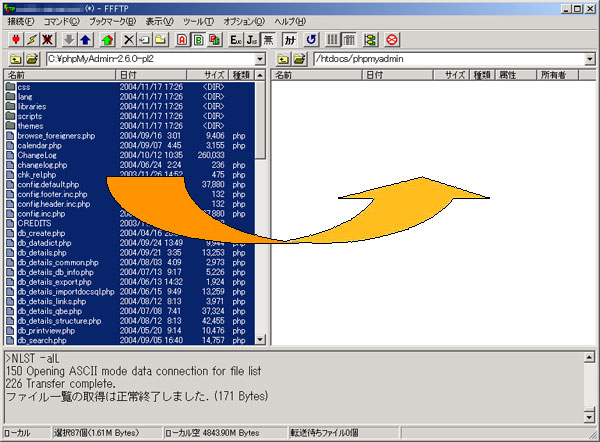Screen dimensions: 600x442
Task: Open the オプション(O) menu
Action: [244, 21]
